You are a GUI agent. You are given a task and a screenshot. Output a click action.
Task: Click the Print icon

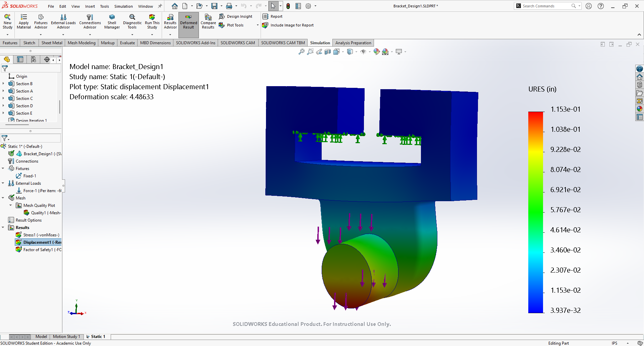coord(229,6)
